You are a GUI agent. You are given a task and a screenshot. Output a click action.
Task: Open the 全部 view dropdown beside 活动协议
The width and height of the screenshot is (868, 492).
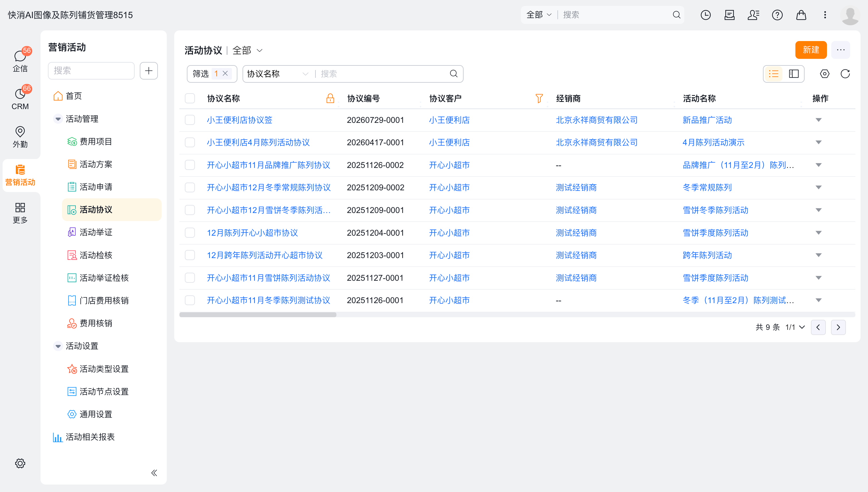(247, 50)
